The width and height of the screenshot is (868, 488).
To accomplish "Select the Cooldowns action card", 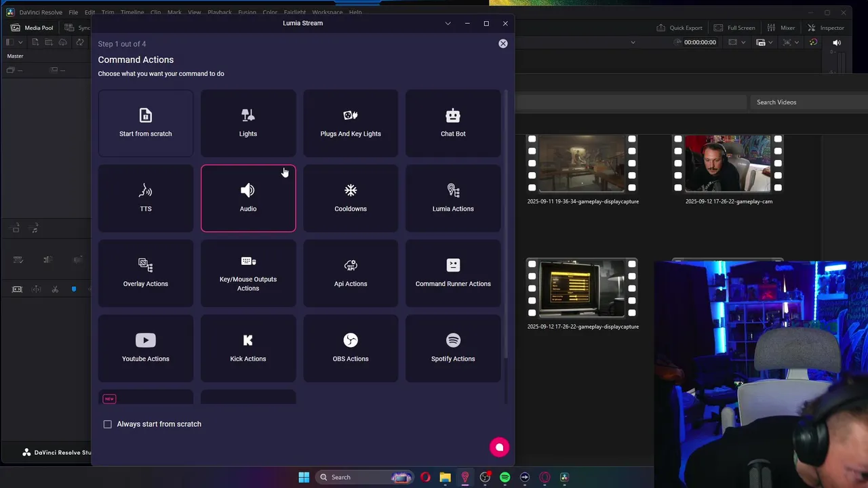I will click(x=351, y=199).
